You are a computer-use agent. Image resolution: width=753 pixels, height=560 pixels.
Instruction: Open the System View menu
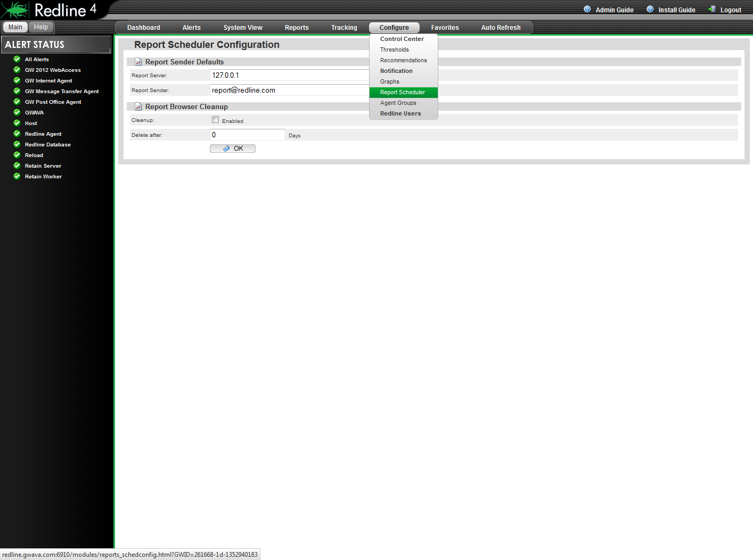tap(243, 28)
